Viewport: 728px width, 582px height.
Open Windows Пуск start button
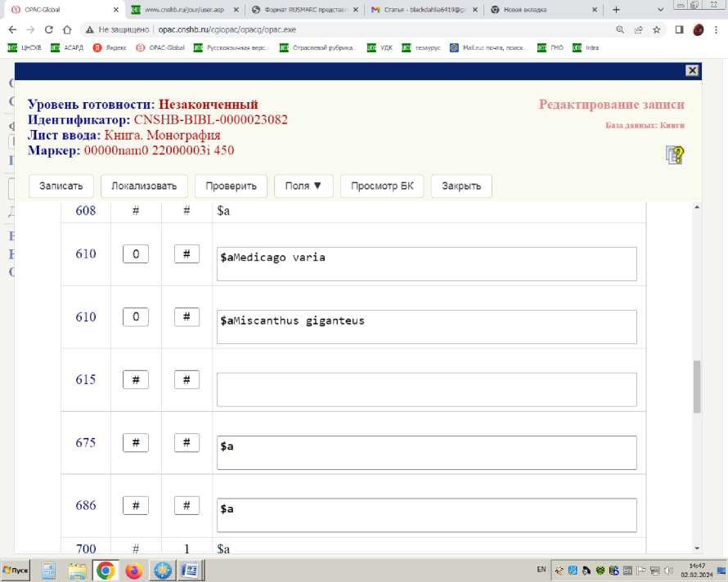click(x=16, y=571)
